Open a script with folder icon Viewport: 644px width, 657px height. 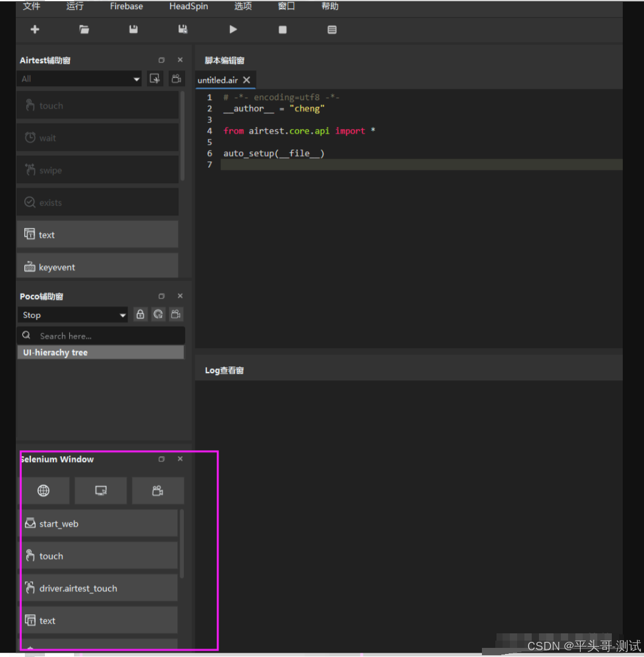tap(84, 29)
